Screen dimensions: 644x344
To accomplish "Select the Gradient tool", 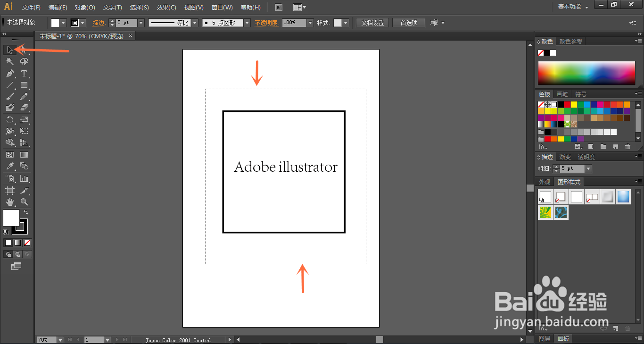I will click(24, 155).
